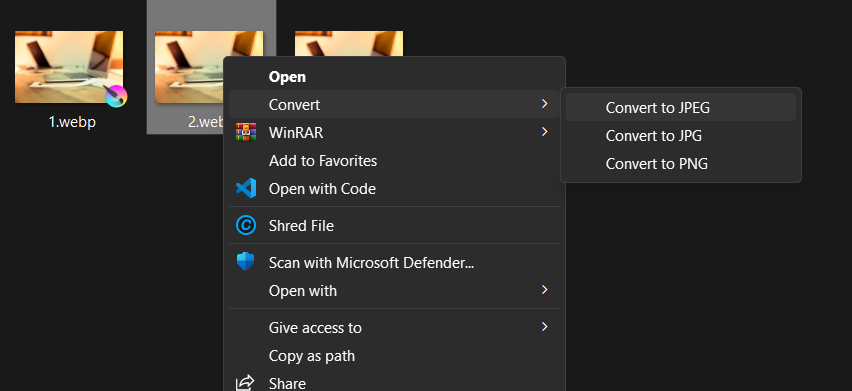Viewport: 852px width, 391px height.
Task: Pick Convert to JPEG
Action: 681,108
